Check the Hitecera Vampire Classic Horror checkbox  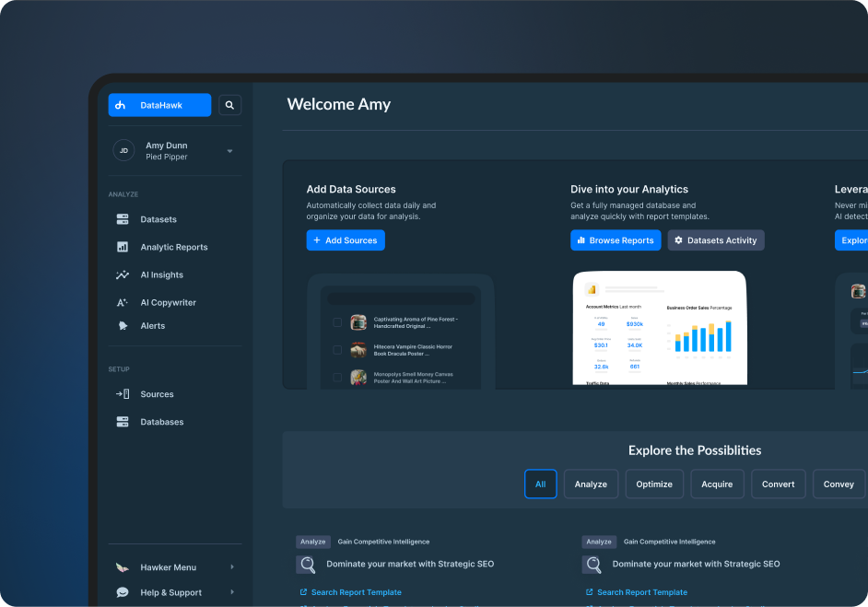[x=337, y=350]
